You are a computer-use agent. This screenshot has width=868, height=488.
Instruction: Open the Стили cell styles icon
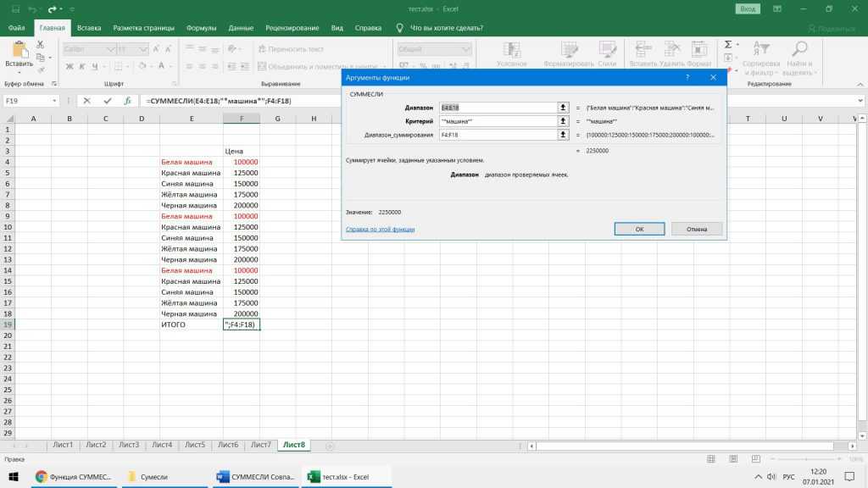(607, 50)
